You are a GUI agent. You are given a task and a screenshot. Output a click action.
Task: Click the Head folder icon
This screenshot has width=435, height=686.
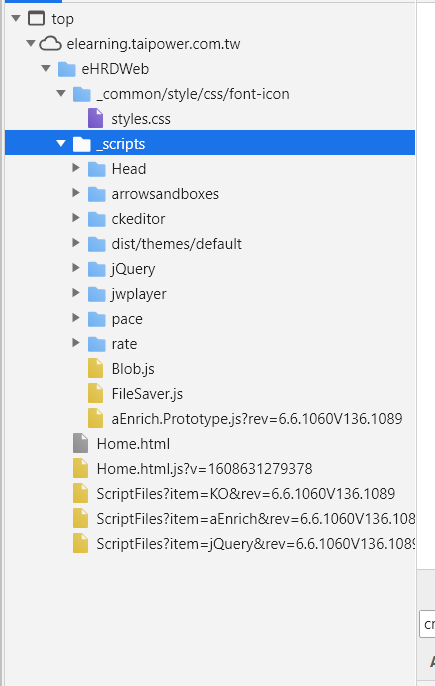tap(96, 168)
